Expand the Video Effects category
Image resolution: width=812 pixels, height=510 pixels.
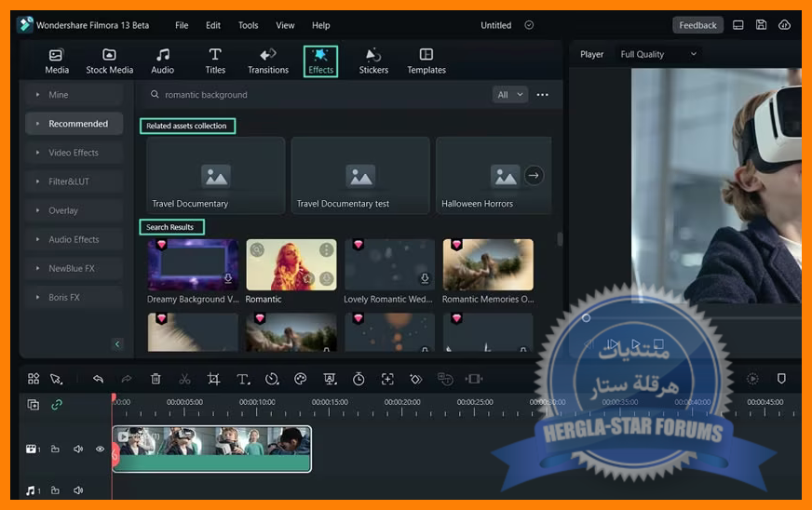(x=74, y=153)
